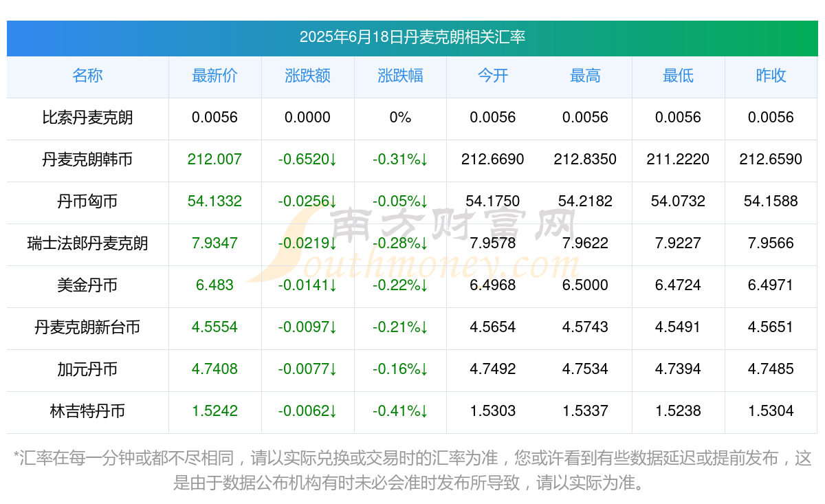This screenshot has width=825, height=504.
Task: Click high value 7.9622
Action: coord(585,243)
